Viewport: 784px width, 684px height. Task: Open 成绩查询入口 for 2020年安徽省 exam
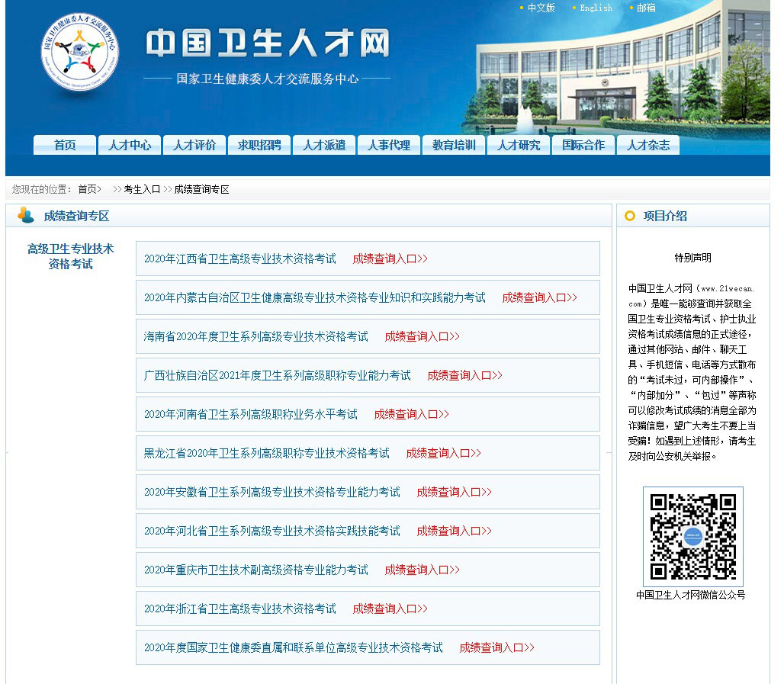pos(454,492)
